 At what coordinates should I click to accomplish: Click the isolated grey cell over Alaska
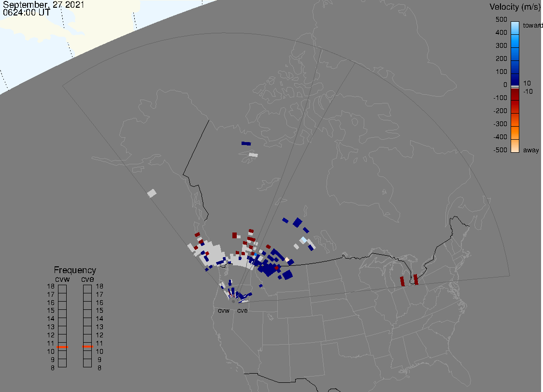152,193
